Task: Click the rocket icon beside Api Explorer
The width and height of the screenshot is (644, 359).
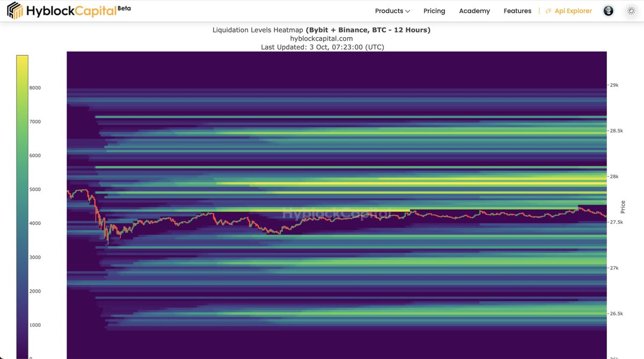Action: (548, 11)
